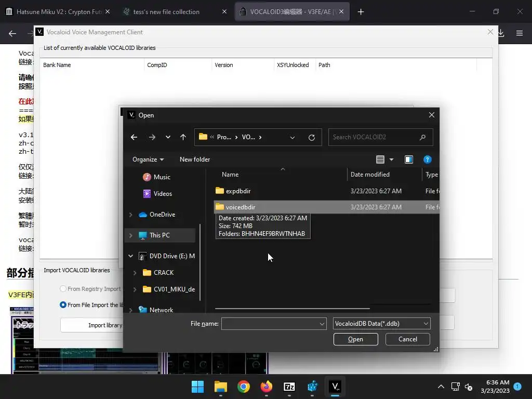Select Network in the navigation pane
Viewport: 532px width, 399px height.
(x=161, y=310)
